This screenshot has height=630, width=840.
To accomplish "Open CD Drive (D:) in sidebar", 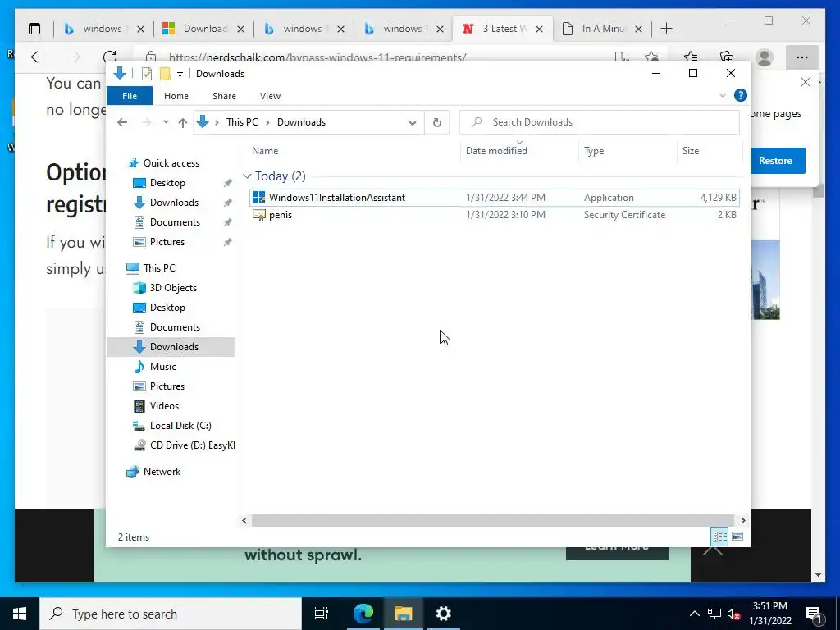I will click(x=192, y=445).
